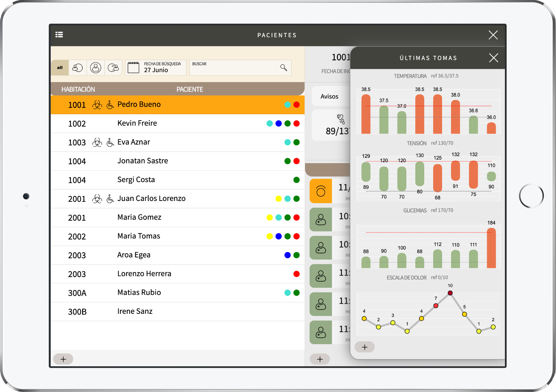Toggle the single-patient circle filter

[x=95, y=67]
